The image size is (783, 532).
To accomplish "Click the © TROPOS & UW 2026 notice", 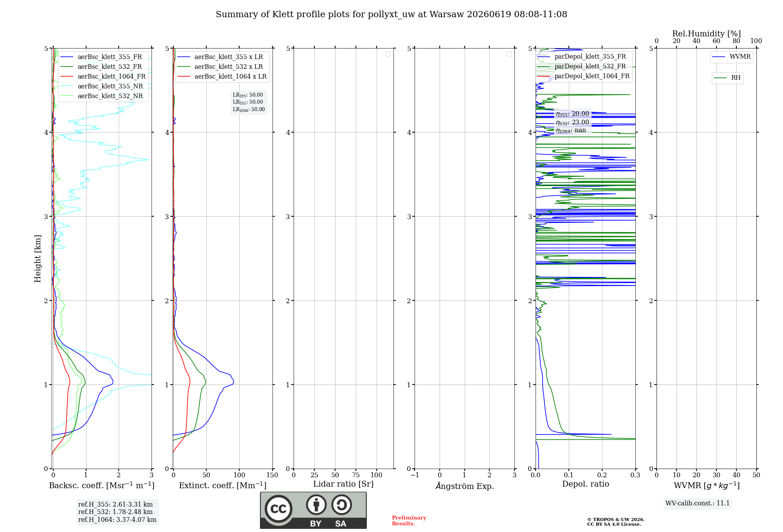I will tap(616, 520).
